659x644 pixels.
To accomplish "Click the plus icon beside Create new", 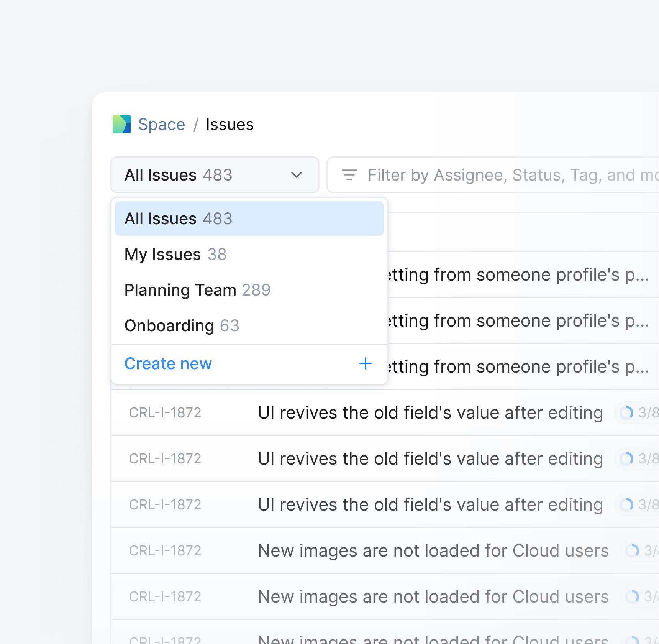I will pos(365,363).
